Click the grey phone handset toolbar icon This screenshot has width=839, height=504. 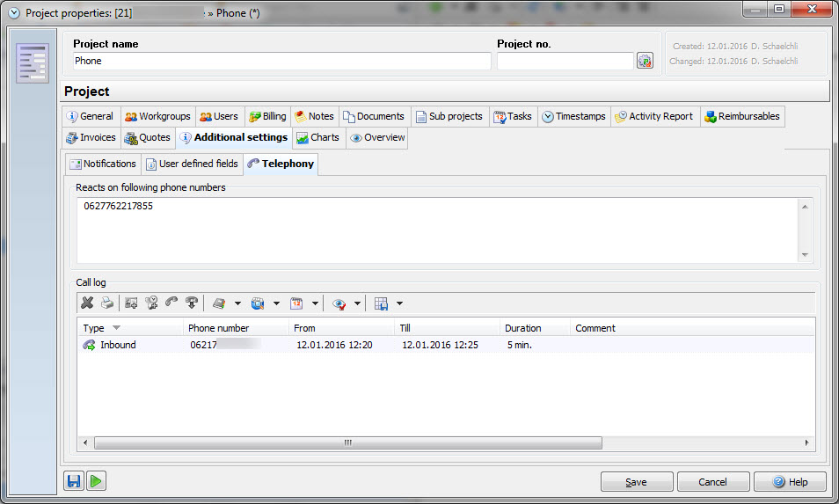[171, 303]
